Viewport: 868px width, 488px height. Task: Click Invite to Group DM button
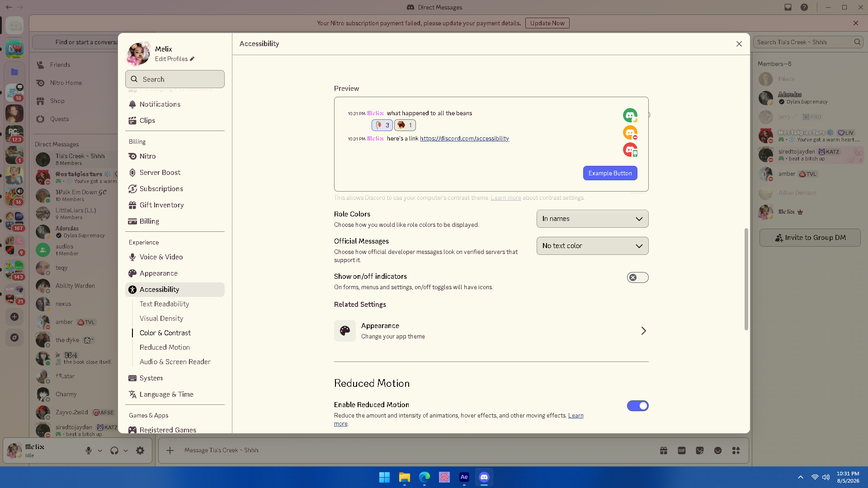[x=810, y=238]
